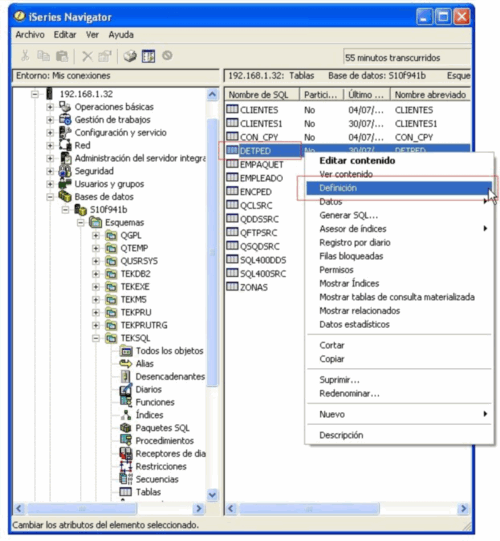Click the Restricciones icon

[x=126, y=466]
